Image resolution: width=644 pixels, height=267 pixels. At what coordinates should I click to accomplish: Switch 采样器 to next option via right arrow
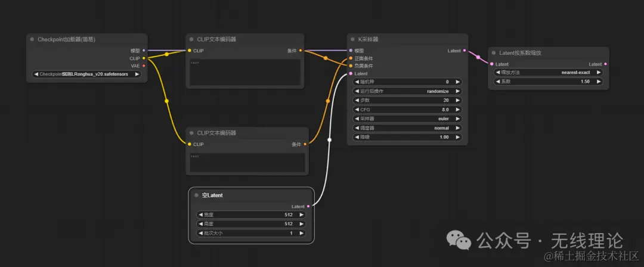457,119
